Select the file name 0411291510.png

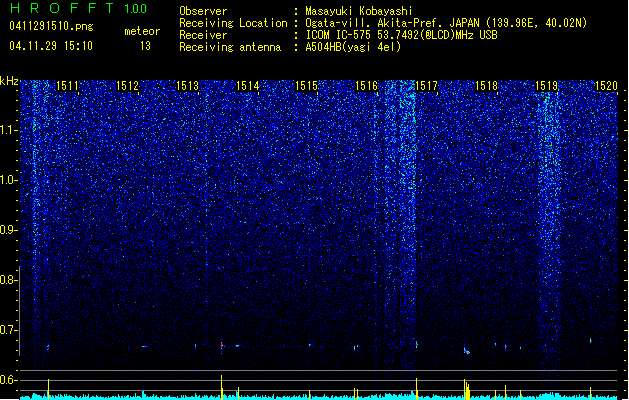pyautogui.click(x=51, y=27)
